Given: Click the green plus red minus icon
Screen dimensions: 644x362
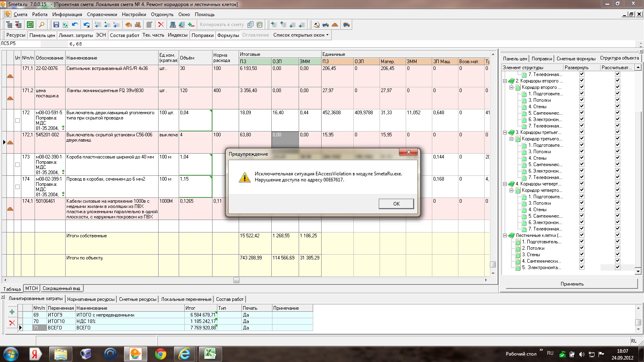Looking at the screenshot, I should [x=191, y=25].
